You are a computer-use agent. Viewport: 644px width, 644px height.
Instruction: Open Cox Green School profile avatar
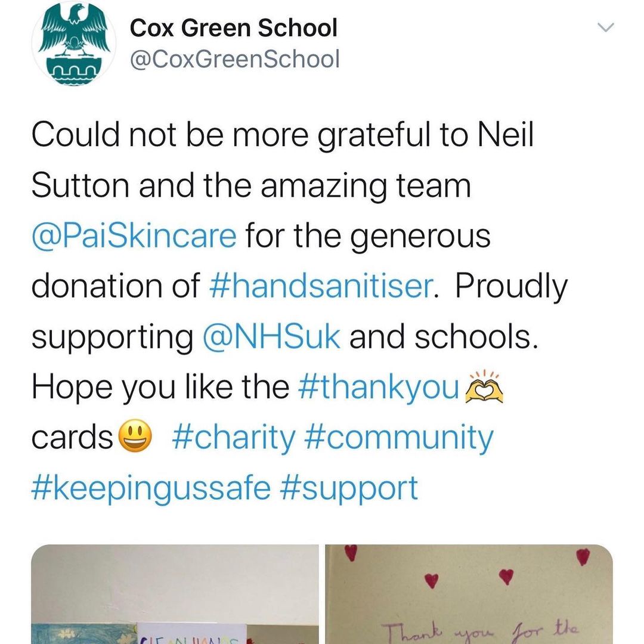pos(74,43)
